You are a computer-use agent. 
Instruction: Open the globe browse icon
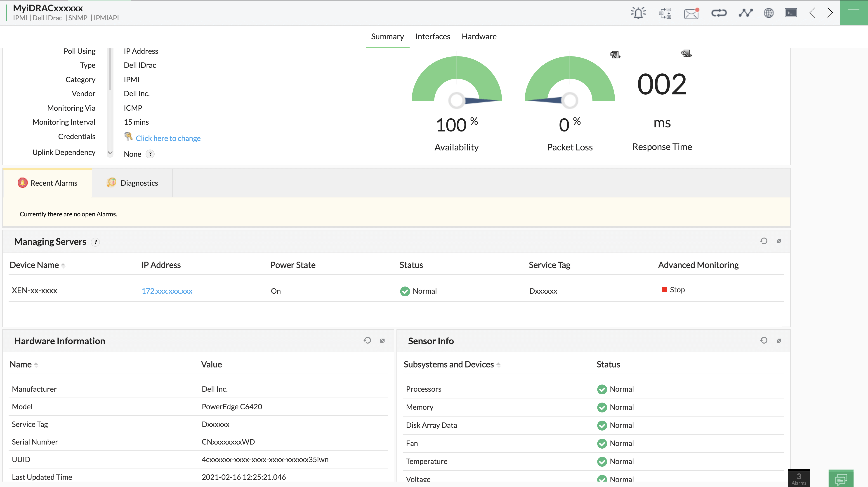tap(769, 13)
